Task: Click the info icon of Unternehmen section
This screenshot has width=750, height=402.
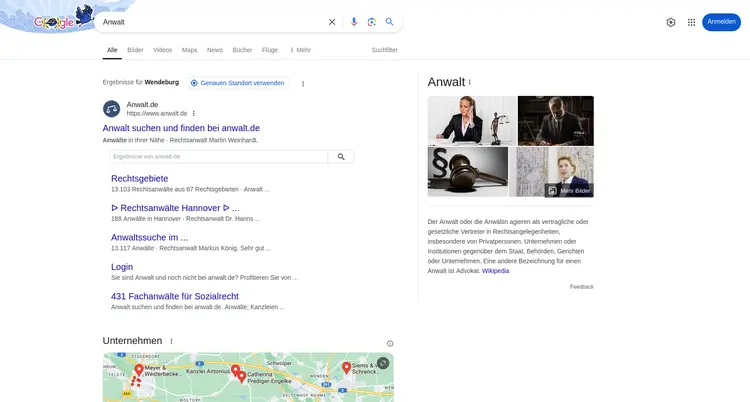Action: pos(390,344)
